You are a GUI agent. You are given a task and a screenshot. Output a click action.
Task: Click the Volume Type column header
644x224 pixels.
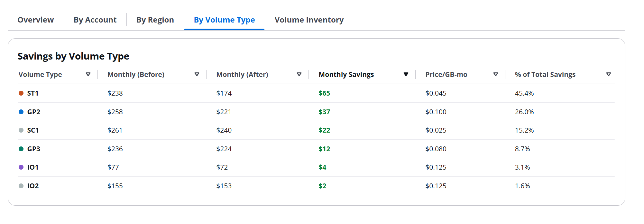click(40, 75)
